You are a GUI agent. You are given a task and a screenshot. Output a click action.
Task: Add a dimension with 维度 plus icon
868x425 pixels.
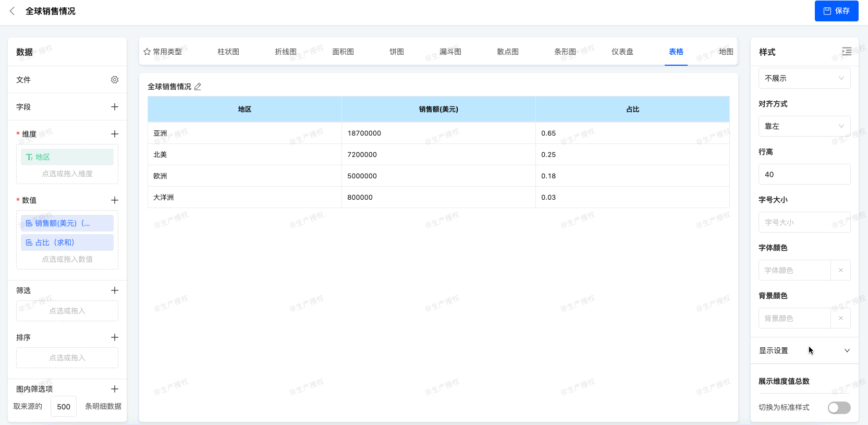click(115, 134)
